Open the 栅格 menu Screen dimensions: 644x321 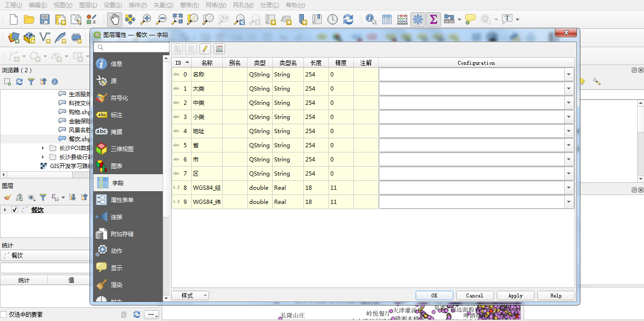click(x=189, y=5)
